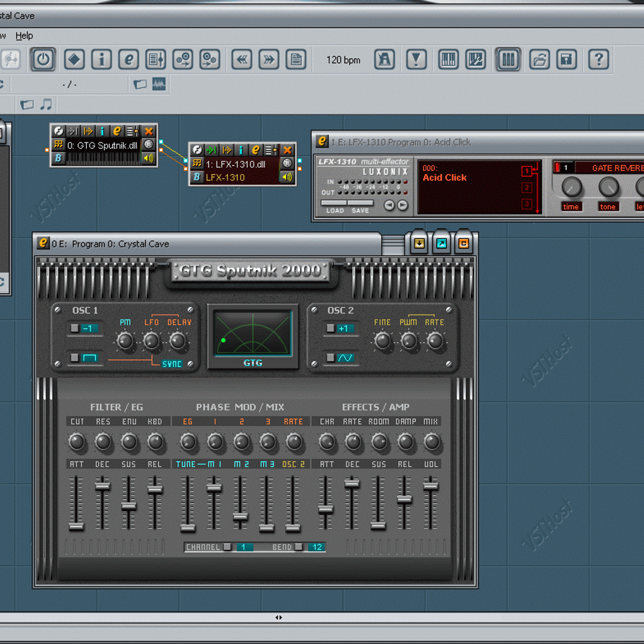
Task: Click the LOAD button in LFX-1310
Action: coord(334,211)
